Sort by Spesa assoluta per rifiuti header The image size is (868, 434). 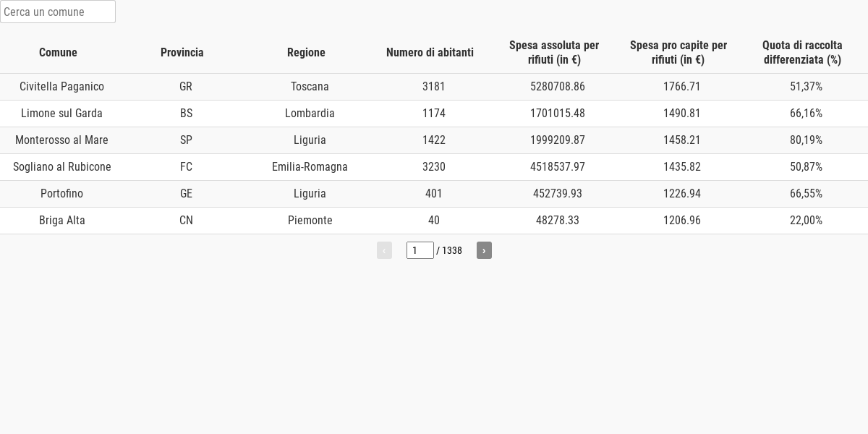(554, 52)
